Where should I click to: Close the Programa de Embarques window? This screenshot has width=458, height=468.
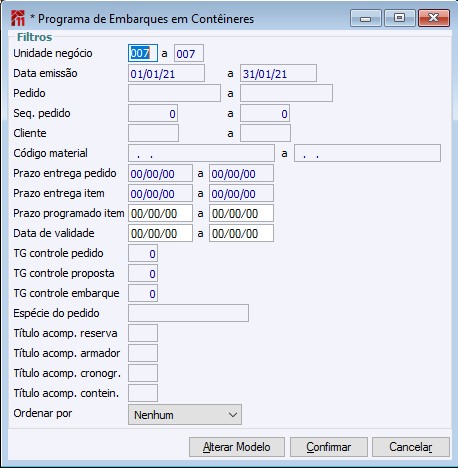point(434,18)
